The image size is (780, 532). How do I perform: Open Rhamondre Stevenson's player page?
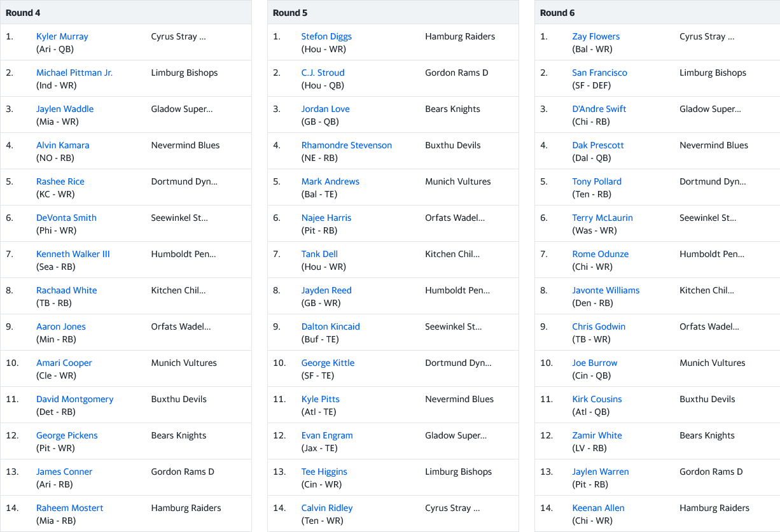pyautogui.click(x=346, y=145)
